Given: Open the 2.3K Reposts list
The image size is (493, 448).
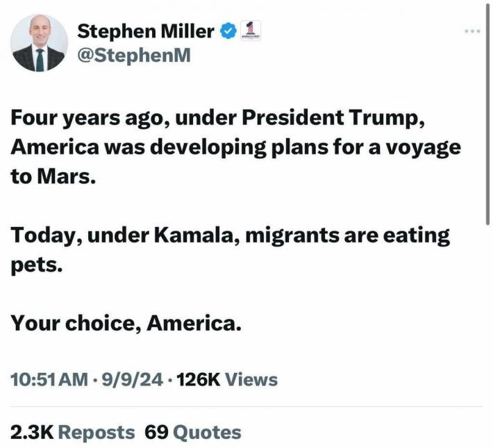Looking at the screenshot, I should [x=73, y=432].
